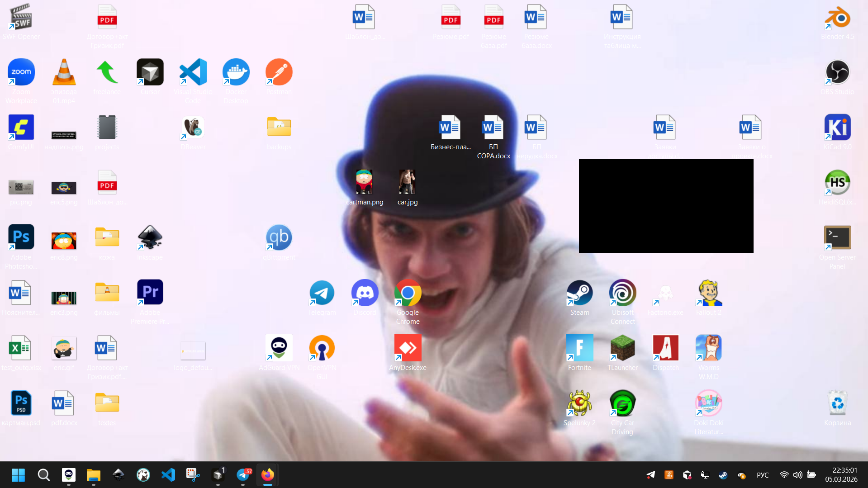The width and height of the screenshot is (868, 488).
Task: Select the Google Chrome shortcut
Action: (408, 293)
